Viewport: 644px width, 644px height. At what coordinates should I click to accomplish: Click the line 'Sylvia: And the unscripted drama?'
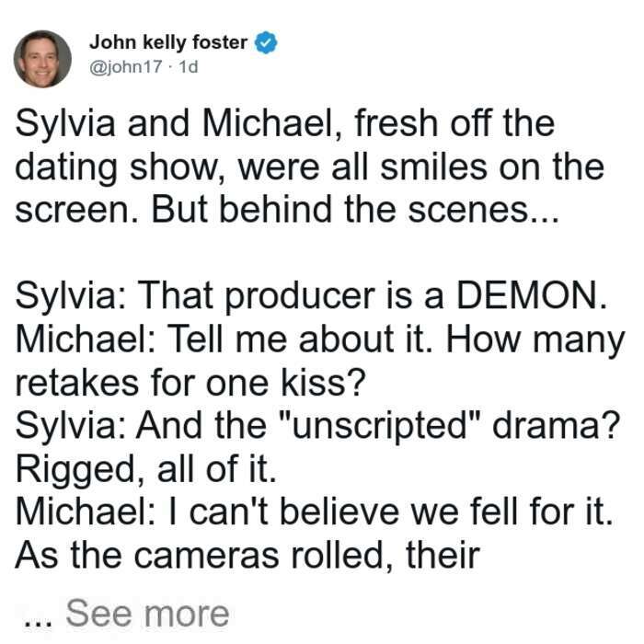click(316, 425)
